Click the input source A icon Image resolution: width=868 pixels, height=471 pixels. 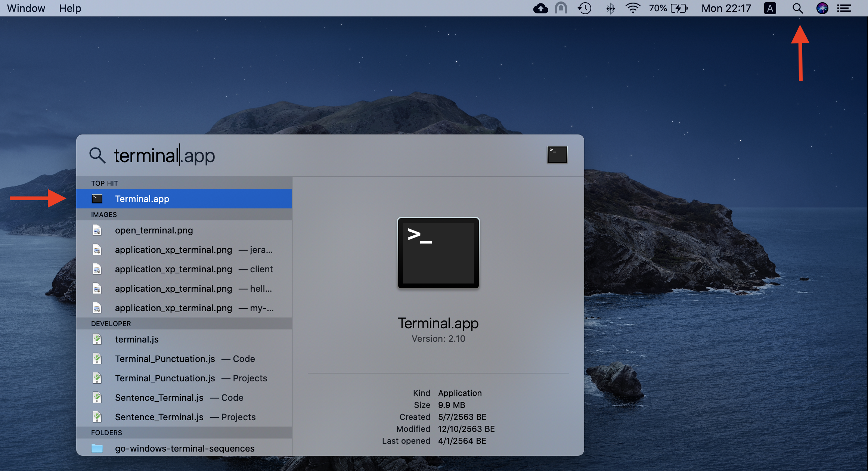tap(770, 8)
